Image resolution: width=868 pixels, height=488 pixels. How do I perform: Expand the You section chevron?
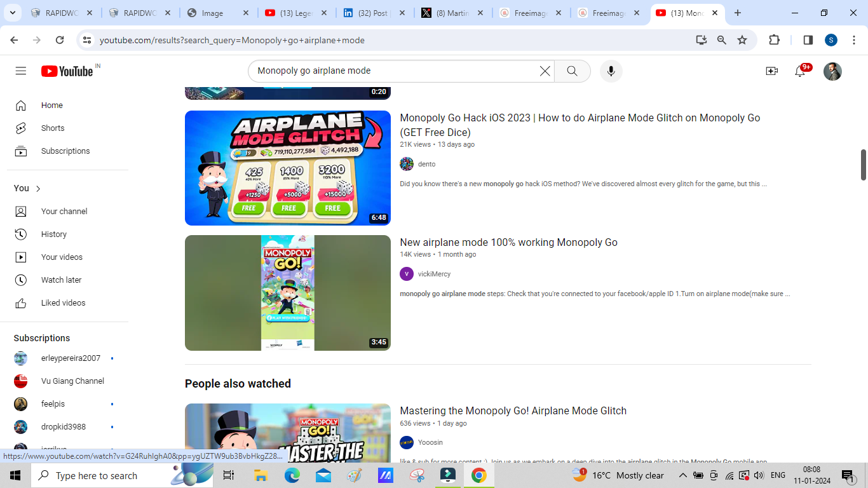click(38, 189)
